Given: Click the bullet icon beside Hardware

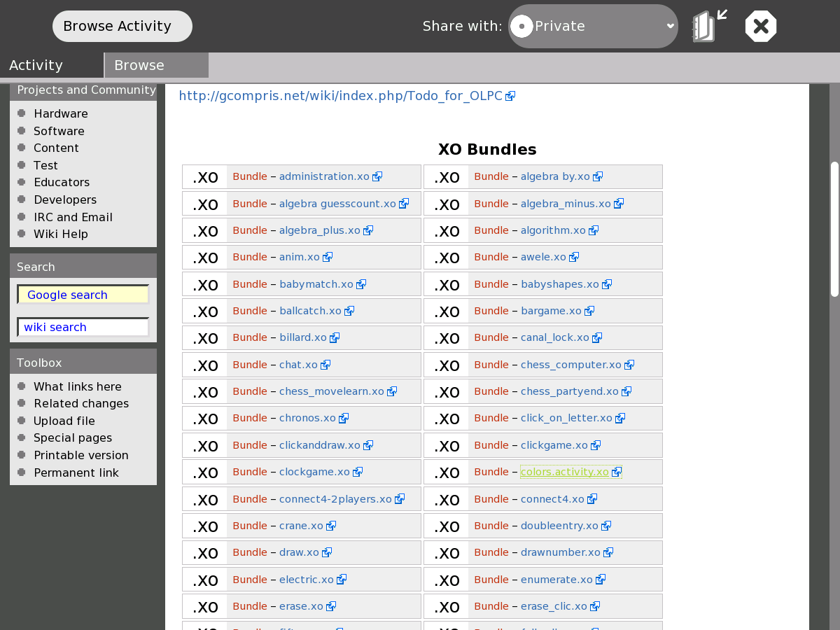Looking at the screenshot, I should coord(22,113).
